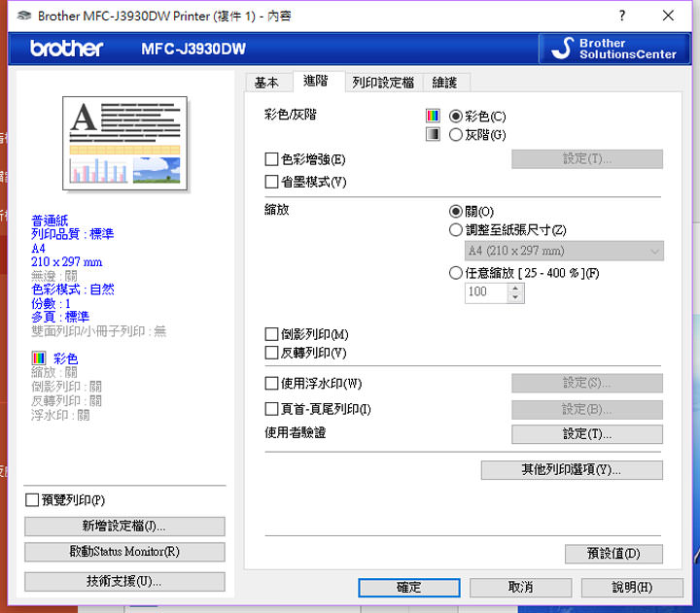
Task: Open Brother Solutions Center link
Action: pyautogui.click(x=614, y=49)
